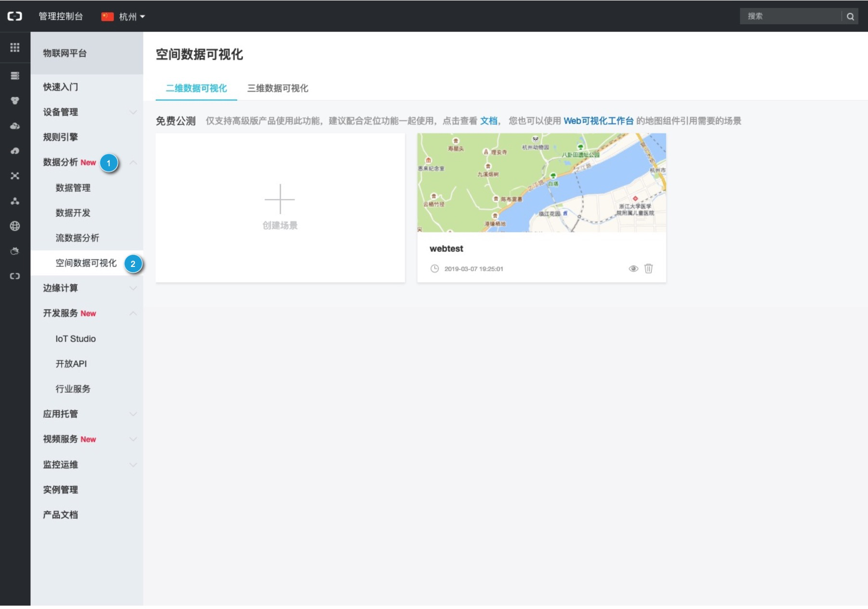Click the search magnifier icon
Image resolution: width=868 pixels, height=609 pixels.
[851, 16]
